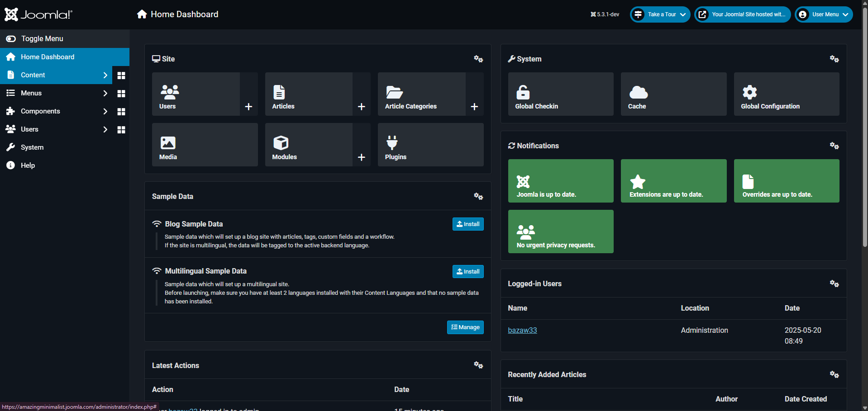
Task: Open the User Menu dropdown
Action: tap(824, 14)
